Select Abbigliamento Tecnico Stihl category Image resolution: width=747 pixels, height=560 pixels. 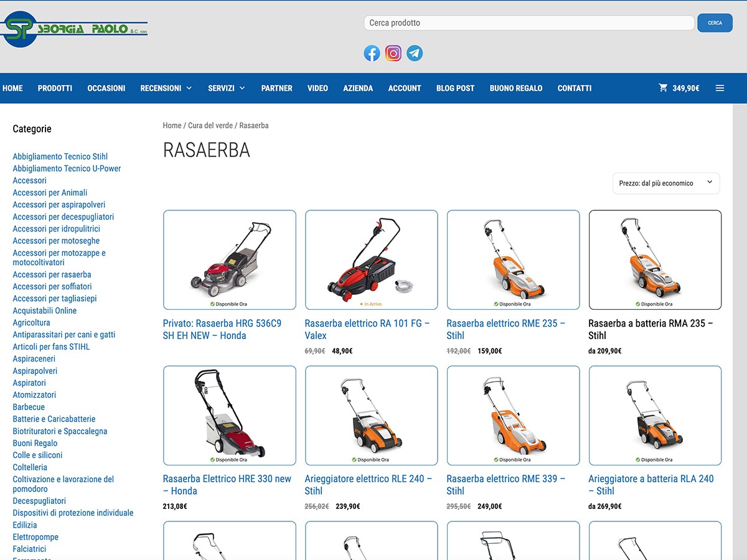(x=60, y=157)
